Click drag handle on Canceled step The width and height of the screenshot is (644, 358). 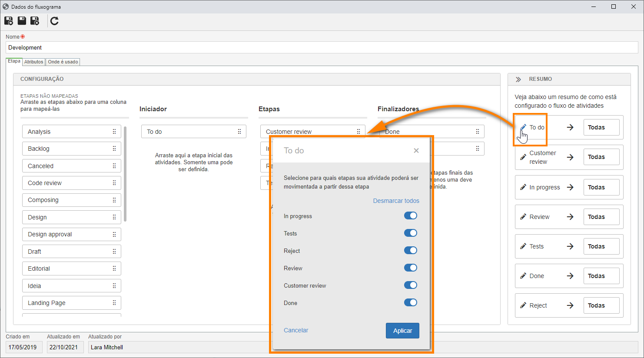[114, 166]
